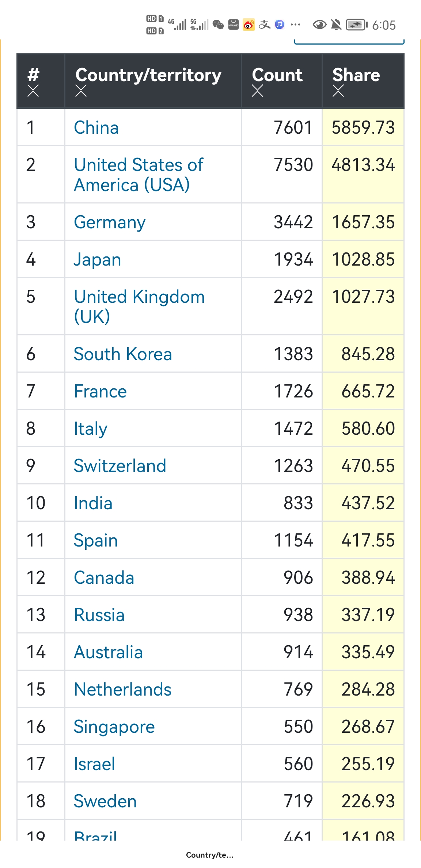Screen dimensions: 421x868
Task: Tap the Alipay status bar icon
Action: pyautogui.click(x=264, y=25)
